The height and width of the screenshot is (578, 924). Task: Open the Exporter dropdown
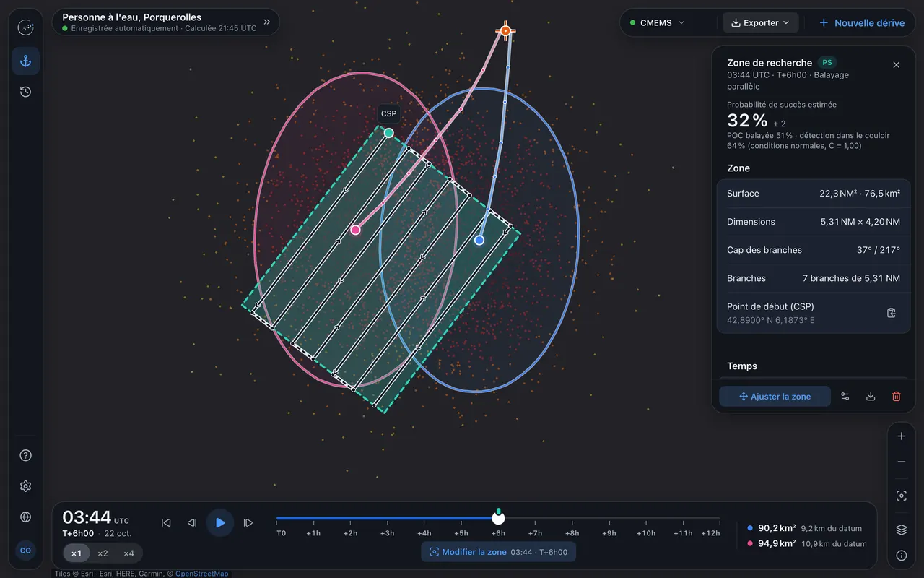(x=761, y=23)
